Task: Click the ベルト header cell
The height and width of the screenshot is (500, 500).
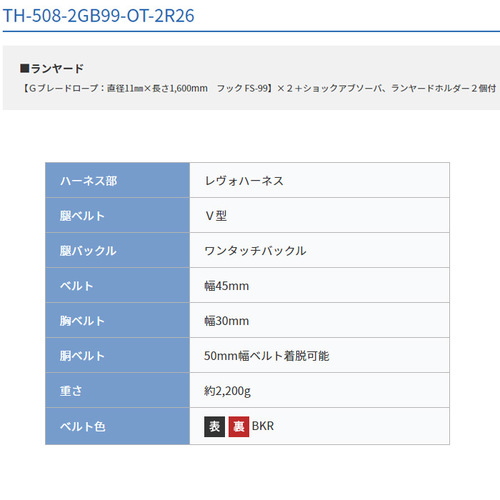Action: pyautogui.click(x=117, y=285)
